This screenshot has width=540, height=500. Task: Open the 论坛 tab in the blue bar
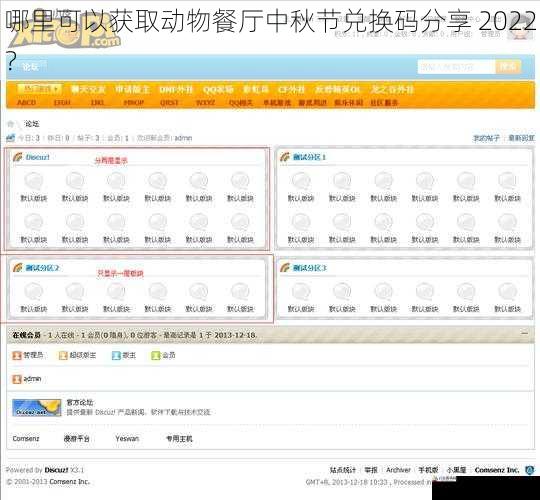31,67
